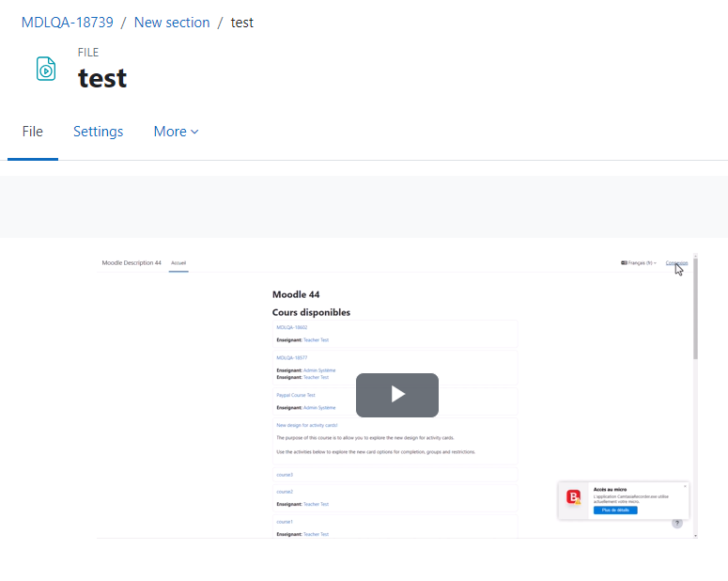Open the Settings tab
The image size is (728, 581).
(98, 132)
